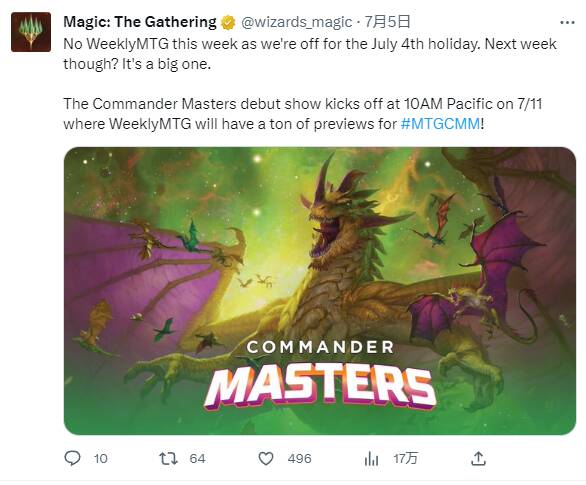Image resolution: width=586 pixels, height=485 pixels.
Task: Click the Magic: The Gathering profile avatar
Action: click(x=31, y=32)
